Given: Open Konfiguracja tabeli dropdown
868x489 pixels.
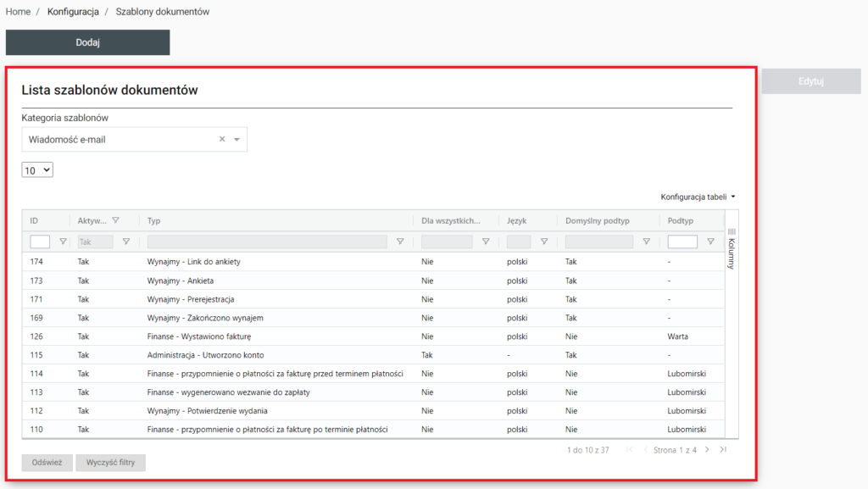Looking at the screenshot, I should coord(698,197).
